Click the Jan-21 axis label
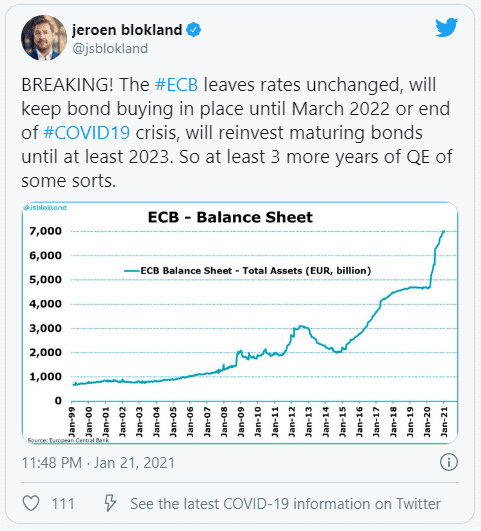481x531 pixels. (x=444, y=422)
